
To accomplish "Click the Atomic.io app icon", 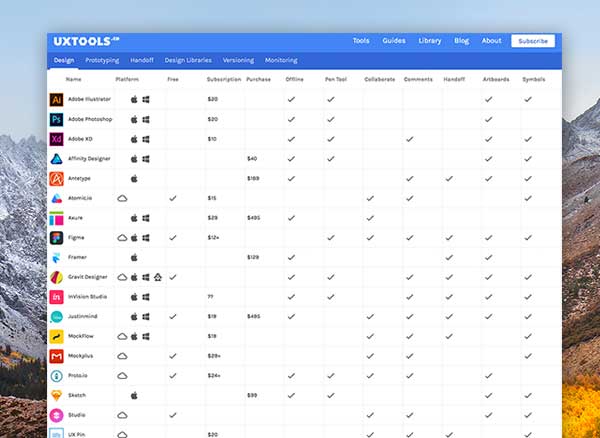I will 56,198.
